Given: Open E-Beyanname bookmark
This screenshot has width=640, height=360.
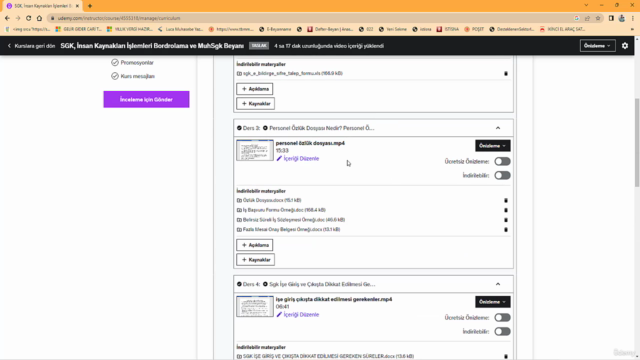Looking at the screenshot, I should pyautogui.click(x=276, y=29).
